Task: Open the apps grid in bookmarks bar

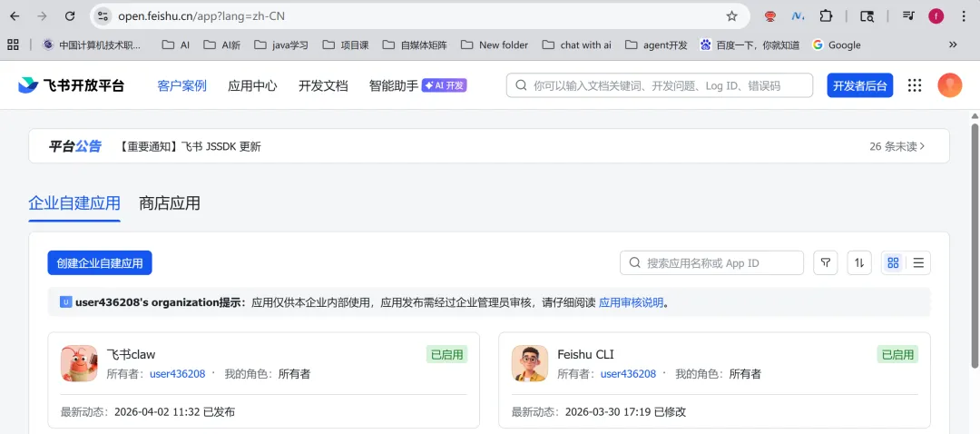Action: coord(13,44)
